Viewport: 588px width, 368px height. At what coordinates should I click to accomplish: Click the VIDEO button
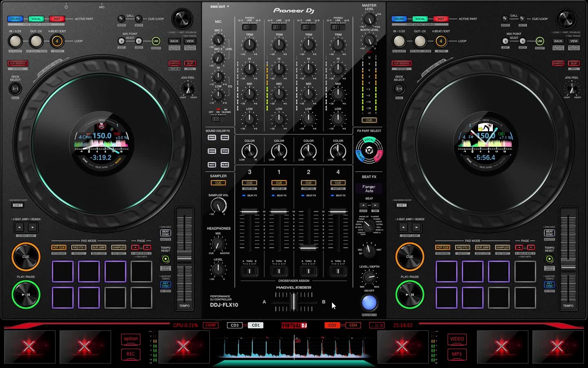point(457,339)
